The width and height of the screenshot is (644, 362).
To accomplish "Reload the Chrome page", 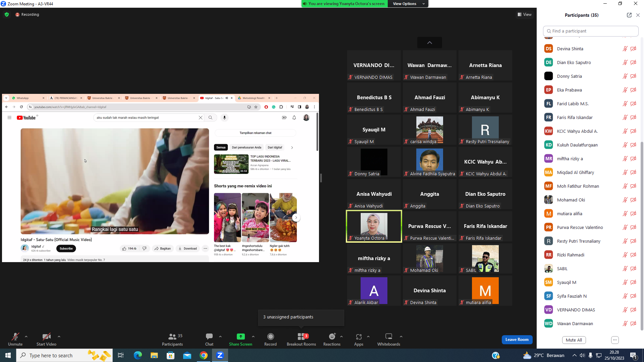I will (21, 107).
